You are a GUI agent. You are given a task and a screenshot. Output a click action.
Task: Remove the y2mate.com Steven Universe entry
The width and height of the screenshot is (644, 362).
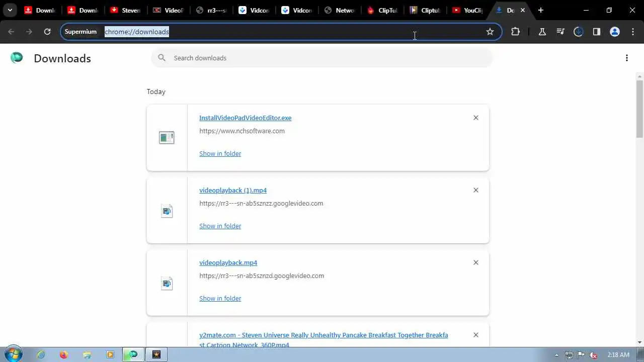point(476,335)
